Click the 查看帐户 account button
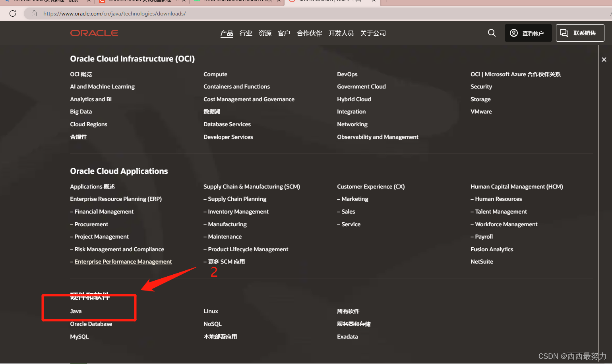This screenshot has height=364, width=612. click(528, 33)
